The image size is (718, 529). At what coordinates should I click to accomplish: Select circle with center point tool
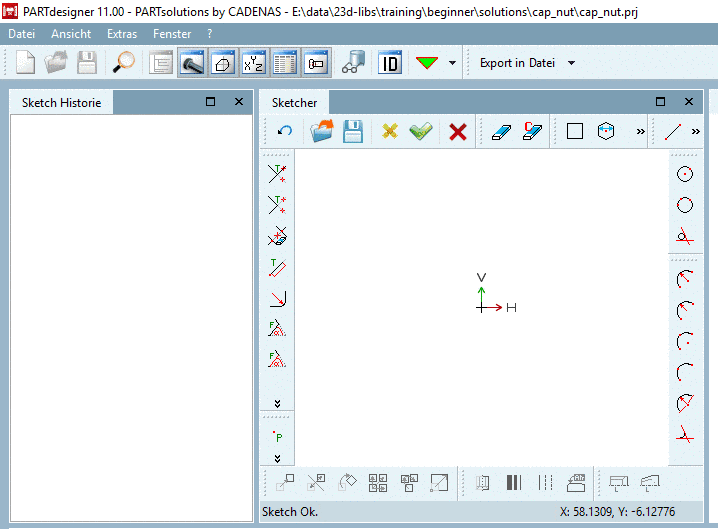685,174
